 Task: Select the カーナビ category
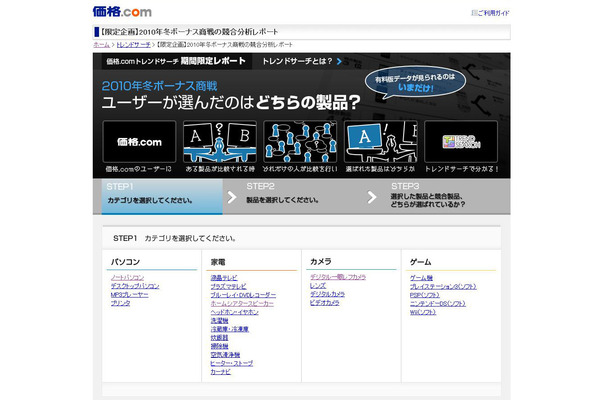tap(220, 372)
